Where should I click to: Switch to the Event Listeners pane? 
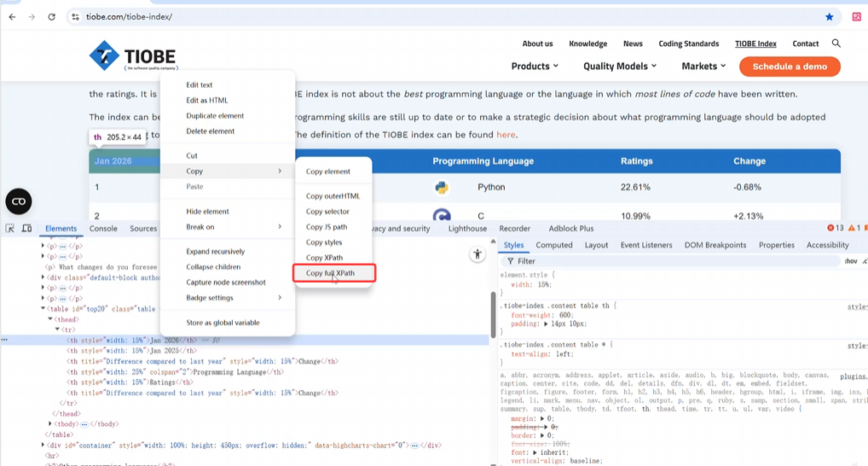pos(646,245)
